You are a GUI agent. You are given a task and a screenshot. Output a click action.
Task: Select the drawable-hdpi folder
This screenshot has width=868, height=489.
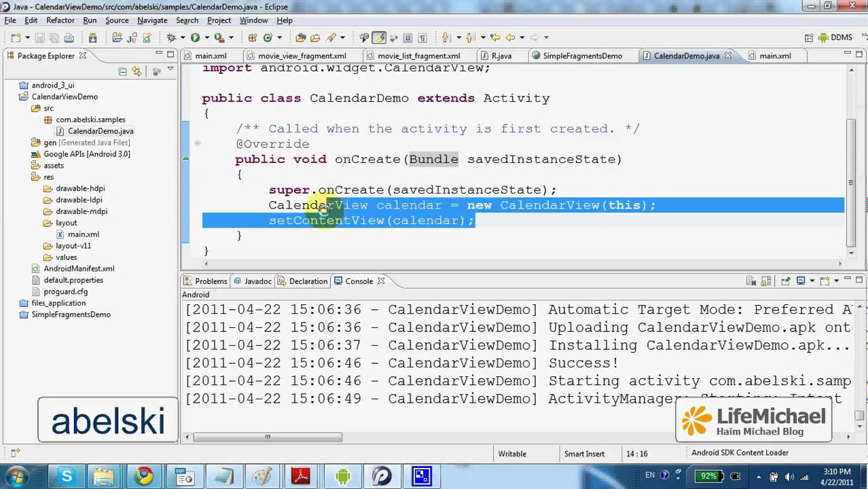pyautogui.click(x=80, y=189)
